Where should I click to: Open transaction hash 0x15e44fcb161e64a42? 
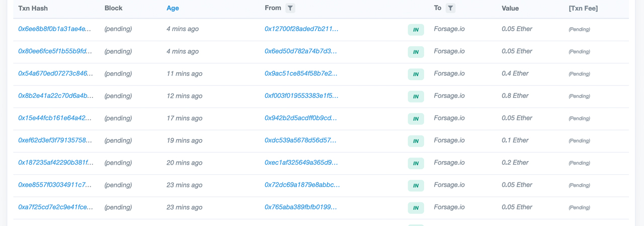tap(55, 118)
